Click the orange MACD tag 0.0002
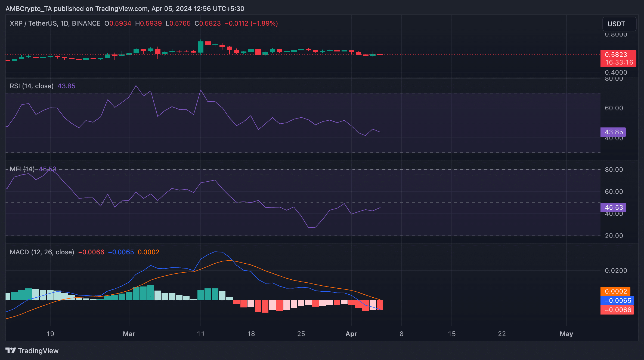 (x=615, y=291)
